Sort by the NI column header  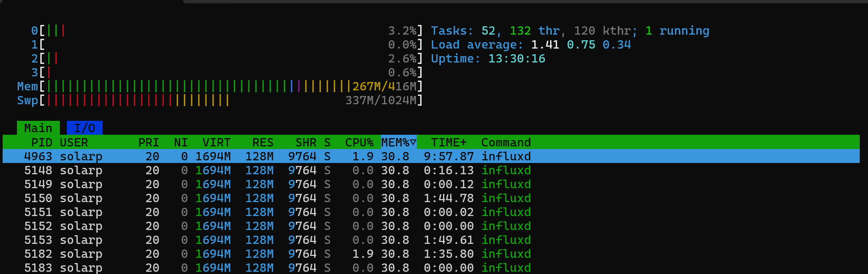181,142
